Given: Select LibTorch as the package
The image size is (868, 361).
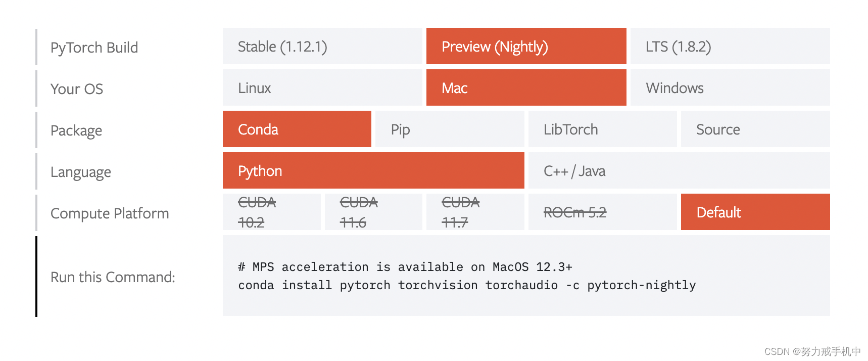Looking at the screenshot, I should [x=602, y=129].
